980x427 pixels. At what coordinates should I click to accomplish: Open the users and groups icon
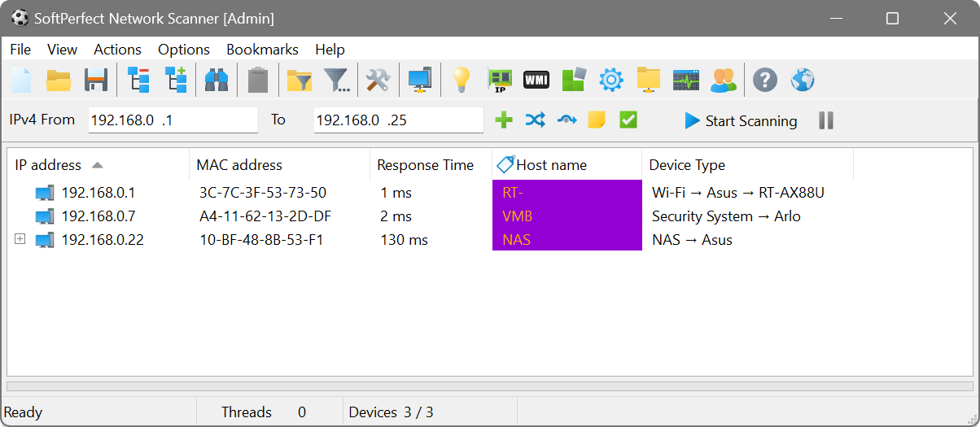pyautogui.click(x=724, y=80)
